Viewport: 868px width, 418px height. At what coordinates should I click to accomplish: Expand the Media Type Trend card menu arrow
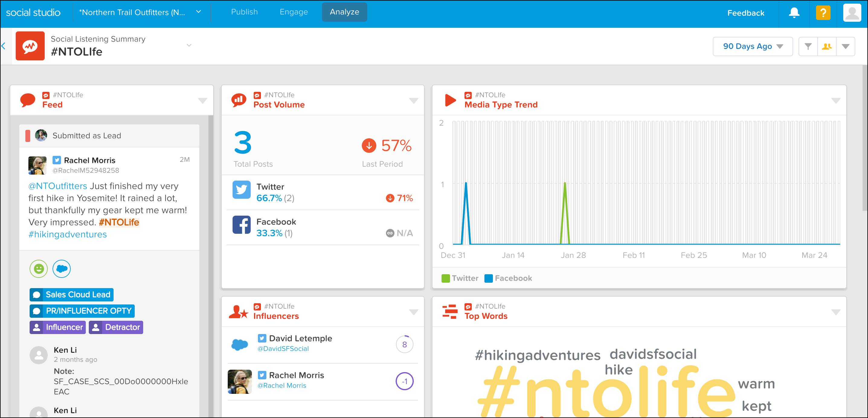(x=836, y=101)
